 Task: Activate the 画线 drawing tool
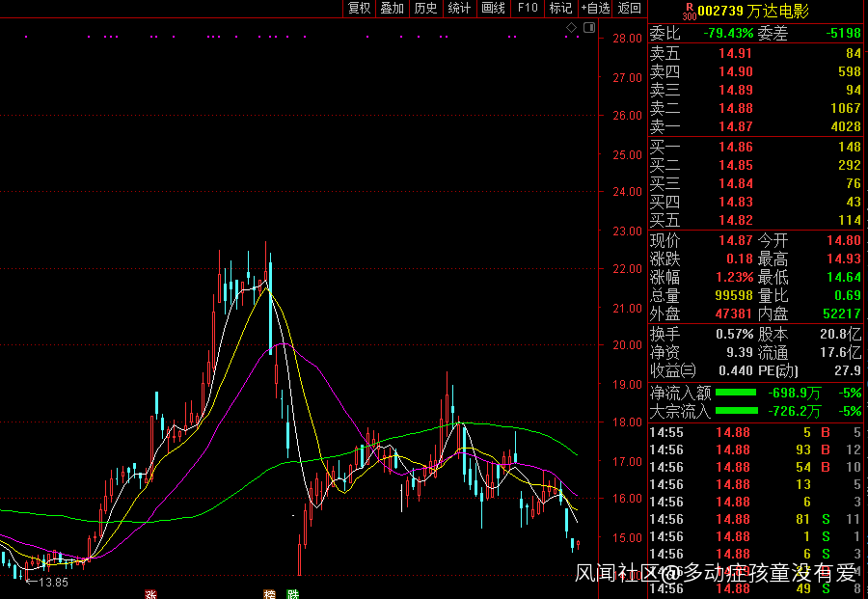493,9
